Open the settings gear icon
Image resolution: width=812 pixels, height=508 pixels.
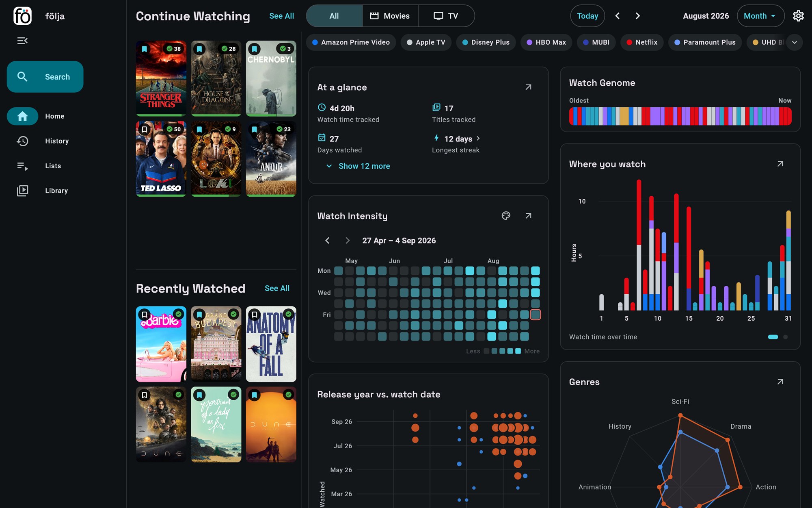click(x=798, y=16)
